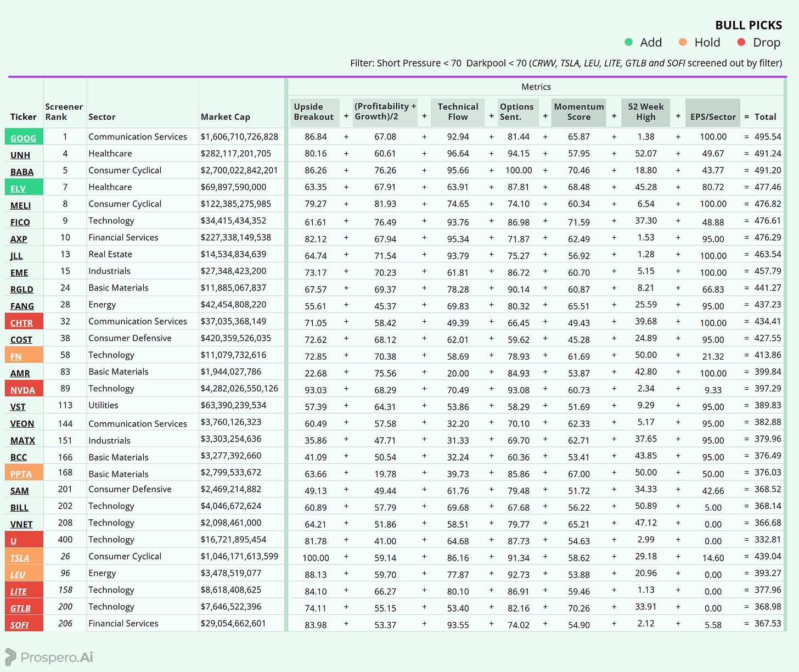
Task: Open the RGLD ticker link
Action: click(x=22, y=289)
